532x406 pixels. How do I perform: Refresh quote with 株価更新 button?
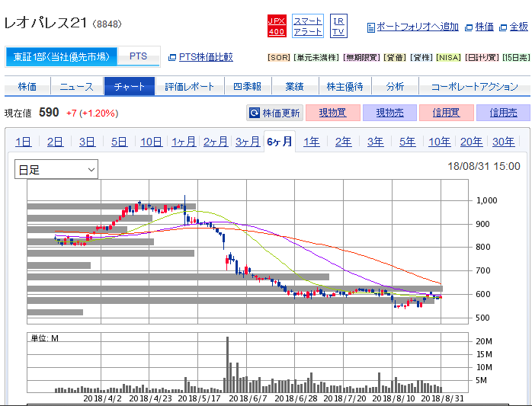point(274,113)
